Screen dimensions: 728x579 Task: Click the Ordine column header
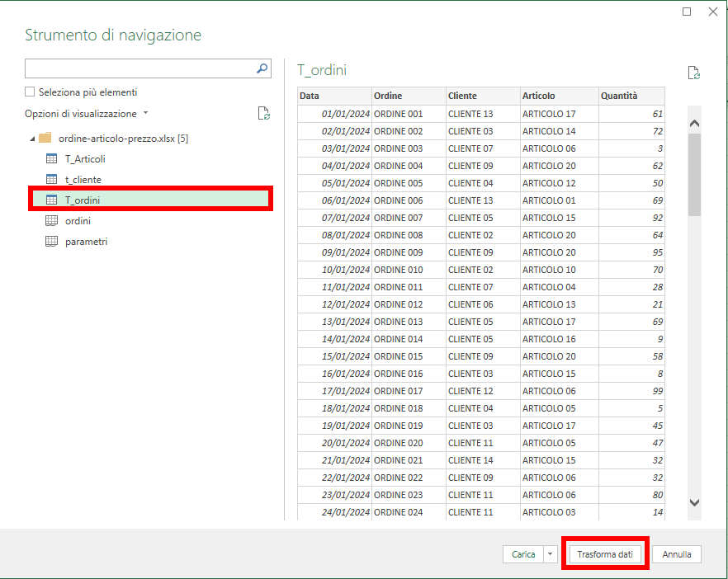coord(409,96)
